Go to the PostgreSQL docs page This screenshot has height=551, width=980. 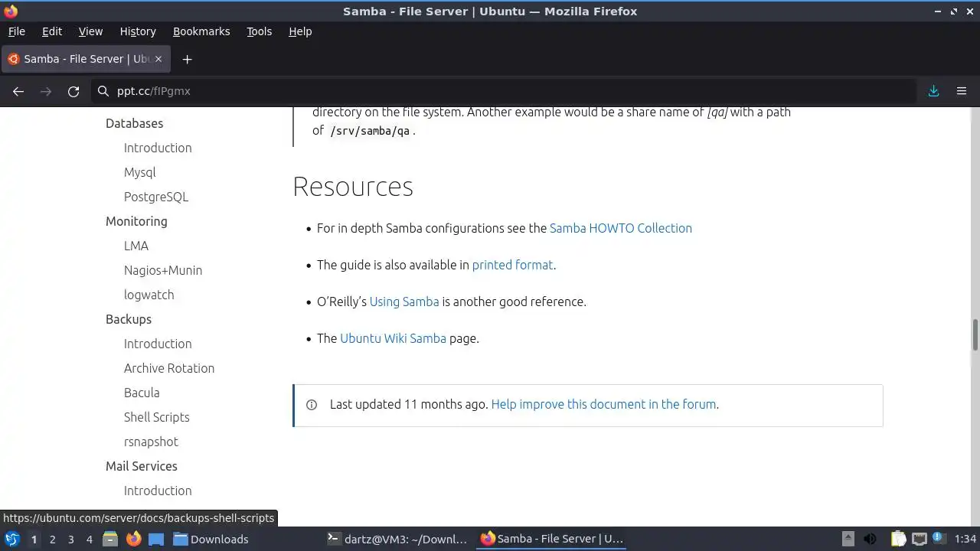[x=156, y=197]
